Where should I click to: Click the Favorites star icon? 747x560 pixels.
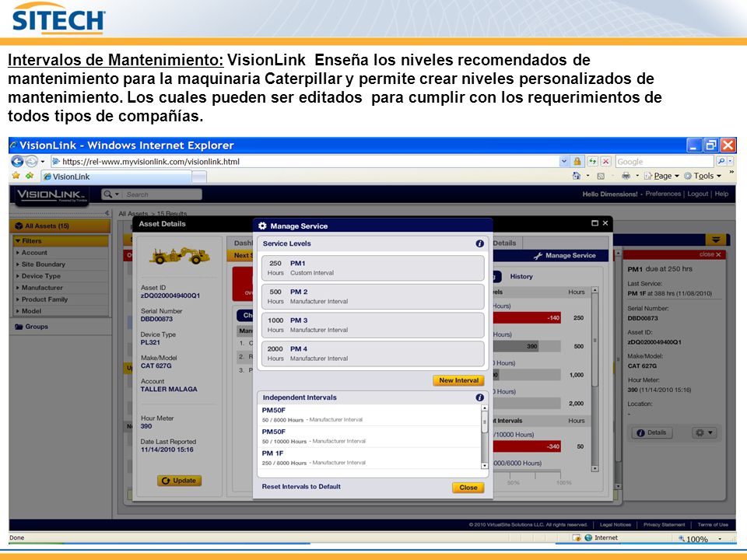(16, 176)
